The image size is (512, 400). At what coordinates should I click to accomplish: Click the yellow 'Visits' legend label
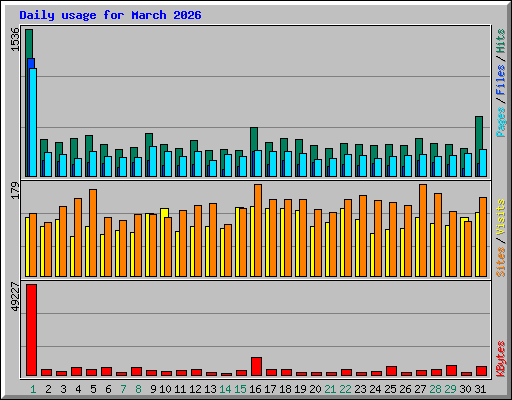pyautogui.click(x=501, y=217)
